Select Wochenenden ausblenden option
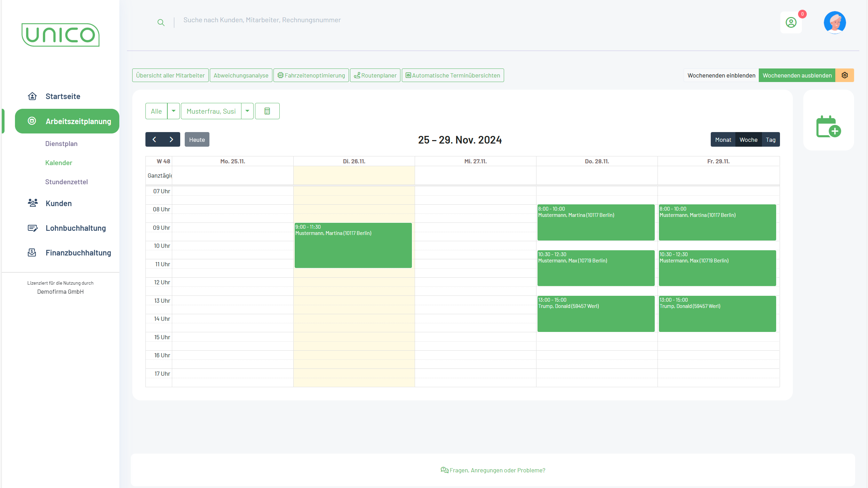The height and width of the screenshot is (488, 868). [x=797, y=75]
